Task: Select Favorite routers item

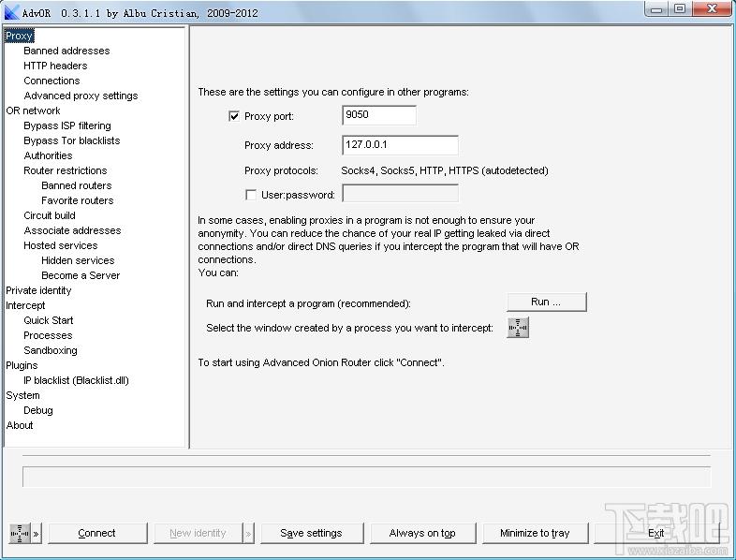Action: (x=78, y=201)
